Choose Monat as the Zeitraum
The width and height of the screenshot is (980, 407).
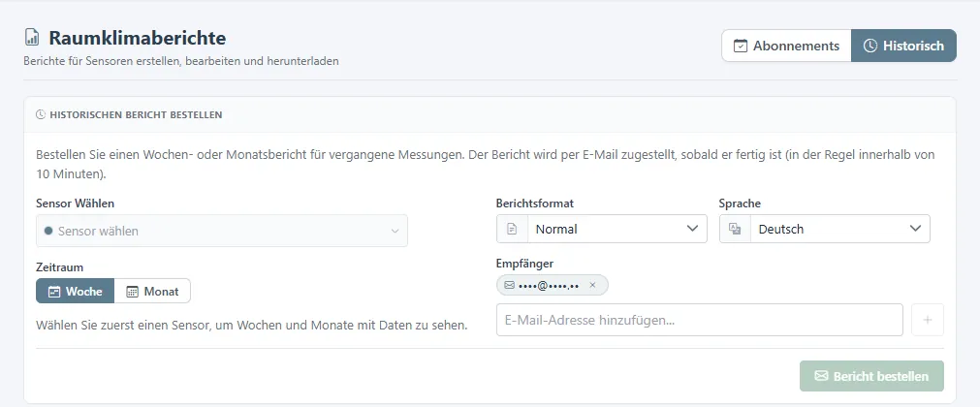(x=152, y=292)
